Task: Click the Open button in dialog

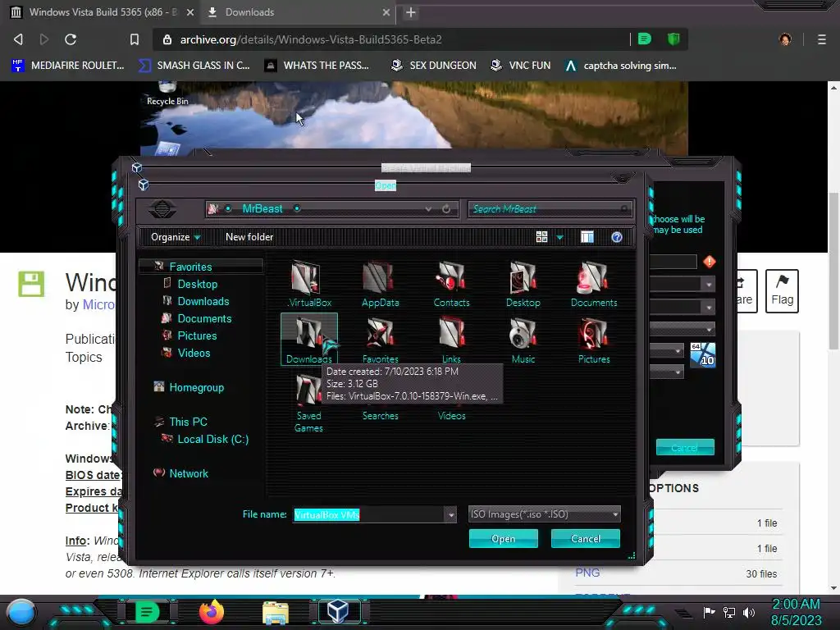Action: tap(503, 539)
